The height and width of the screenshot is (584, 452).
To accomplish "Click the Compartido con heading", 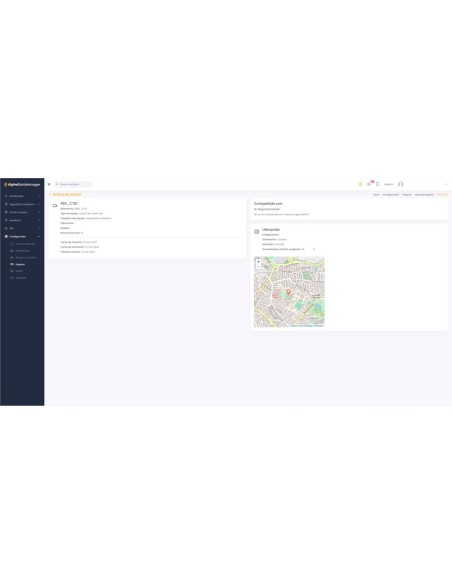I will coord(268,204).
